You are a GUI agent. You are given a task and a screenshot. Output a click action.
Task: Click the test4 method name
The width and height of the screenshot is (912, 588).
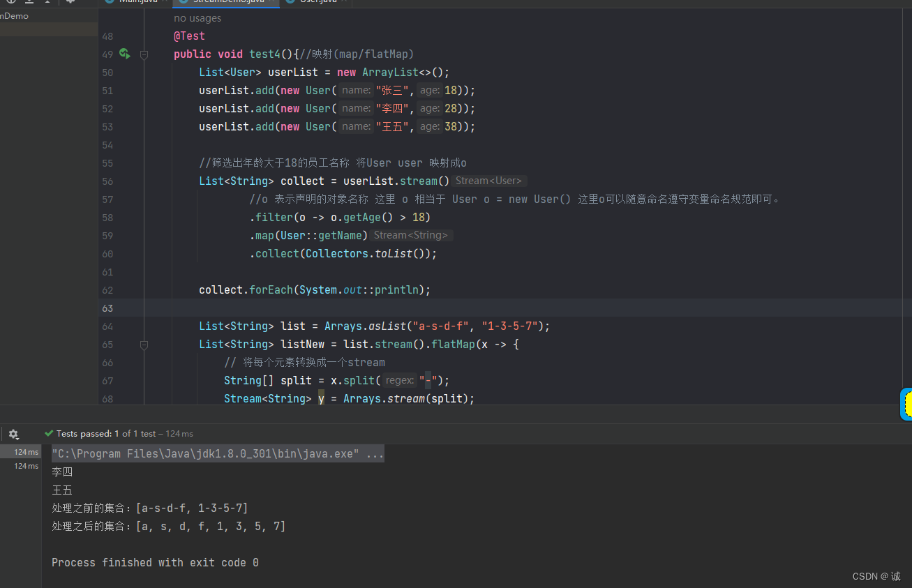[x=264, y=54]
